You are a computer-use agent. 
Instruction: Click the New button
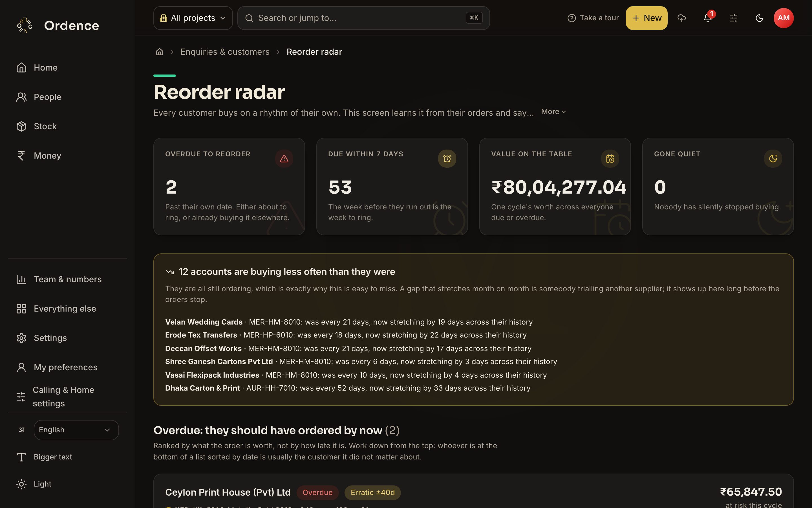coord(646,18)
